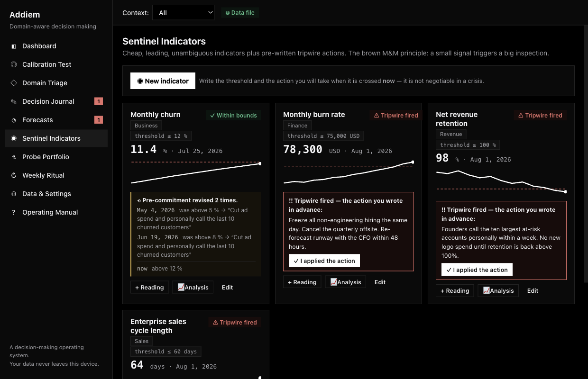The height and width of the screenshot is (379, 588).
Task: Click the 78,300 burn rate value
Action: 303,150
